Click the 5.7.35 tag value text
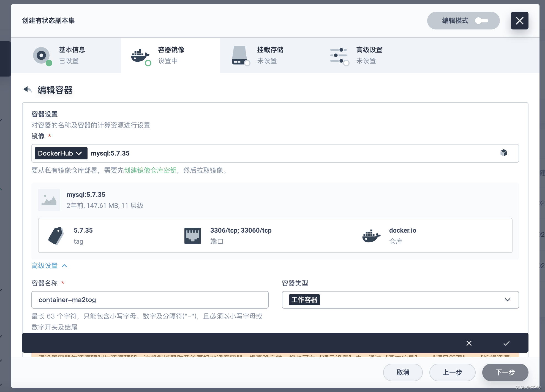This screenshot has height=392, width=545. point(83,230)
